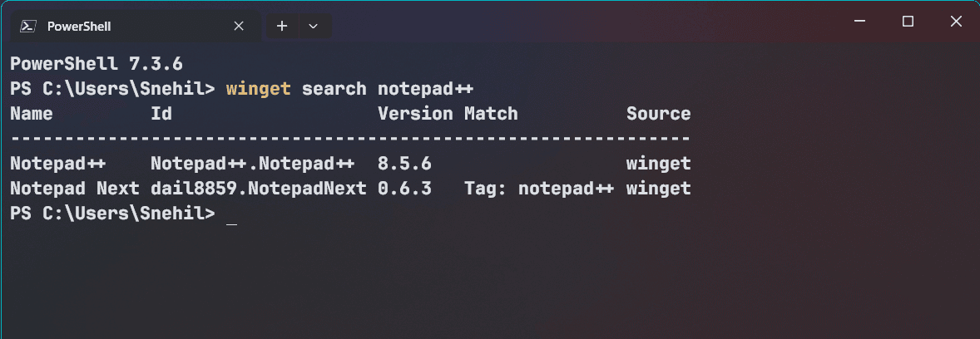980x339 pixels.
Task: Click the Name column header
Action: 32,114
